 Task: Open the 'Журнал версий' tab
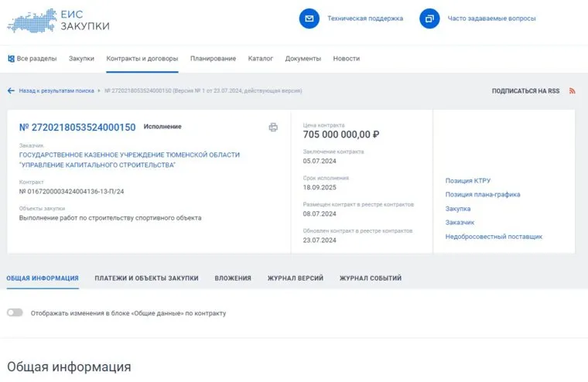click(x=295, y=278)
